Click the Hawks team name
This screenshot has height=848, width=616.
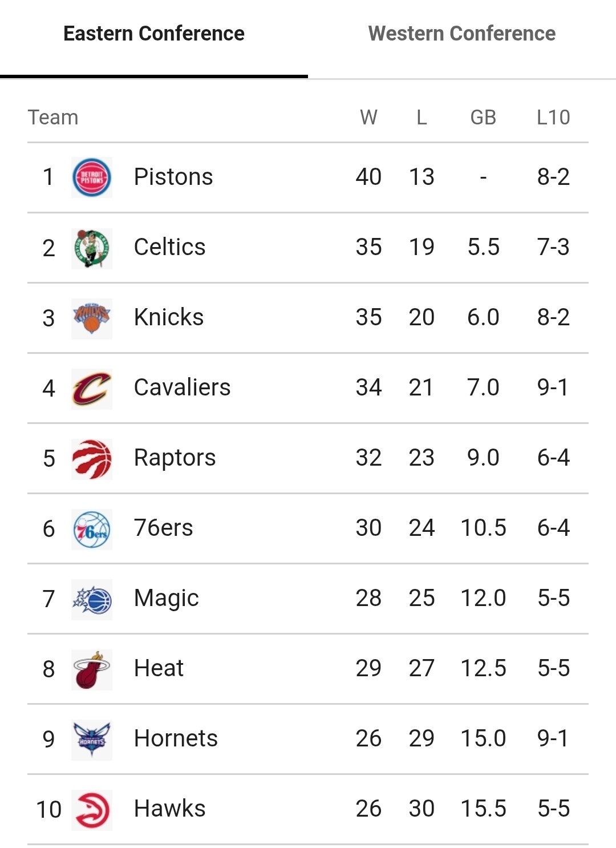(169, 809)
